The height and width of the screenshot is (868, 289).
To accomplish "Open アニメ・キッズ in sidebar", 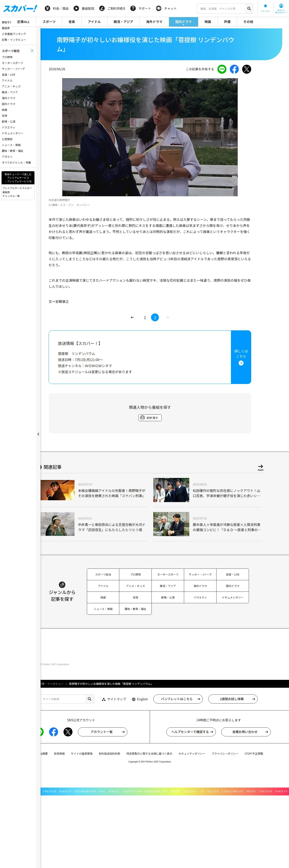I will (11, 86).
